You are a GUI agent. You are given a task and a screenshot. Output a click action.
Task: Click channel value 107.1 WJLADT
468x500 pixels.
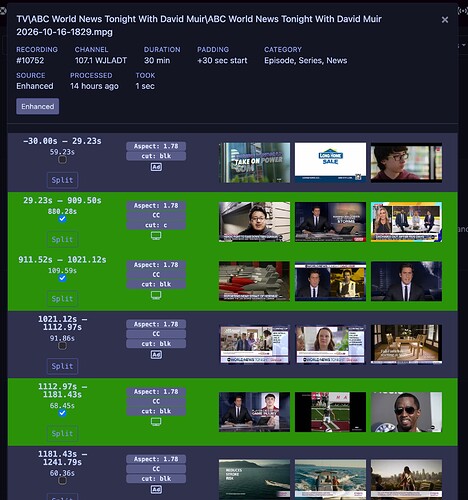(x=101, y=61)
